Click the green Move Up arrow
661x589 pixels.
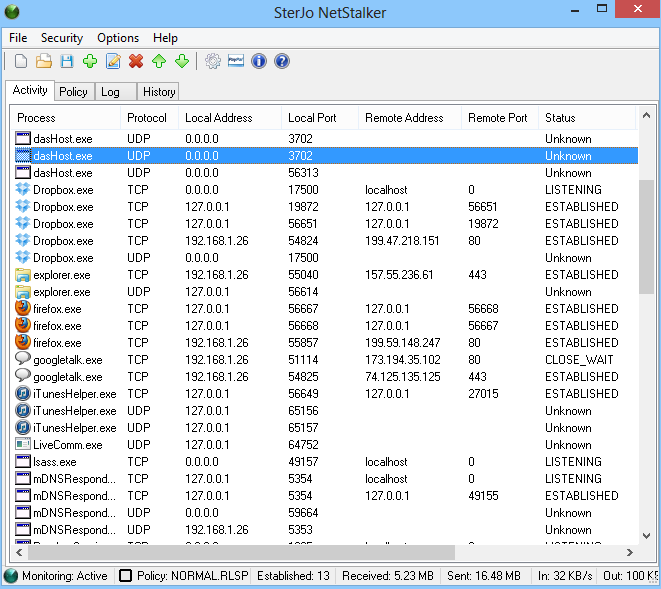[159, 62]
